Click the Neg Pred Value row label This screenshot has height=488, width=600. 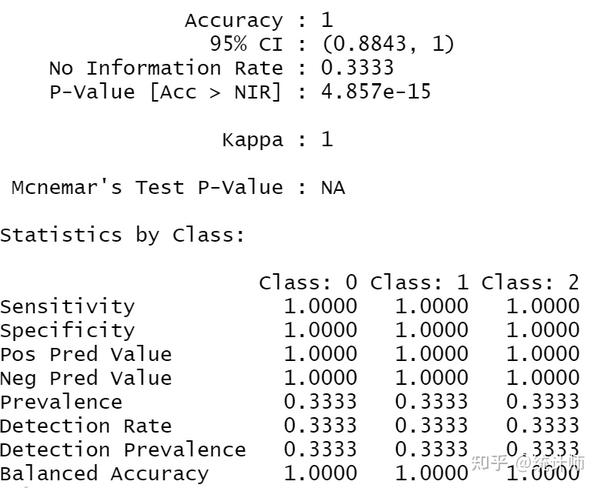tap(86, 378)
